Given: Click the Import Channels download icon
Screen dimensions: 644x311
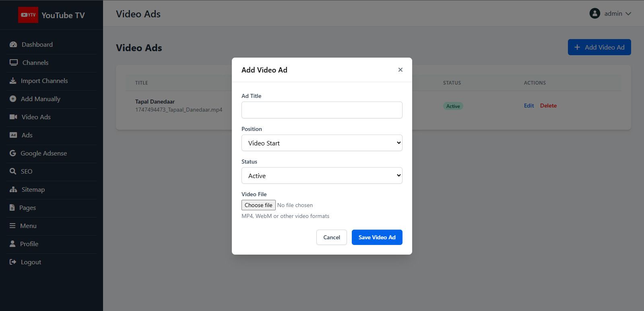Looking at the screenshot, I should (x=13, y=81).
